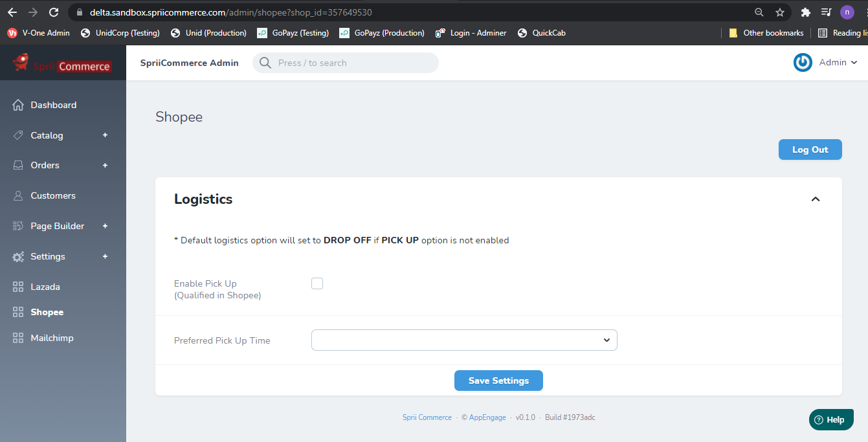This screenshot has width=868, height=442.
Task: Click the Customers person icon
Action: (x=18, y=195)
